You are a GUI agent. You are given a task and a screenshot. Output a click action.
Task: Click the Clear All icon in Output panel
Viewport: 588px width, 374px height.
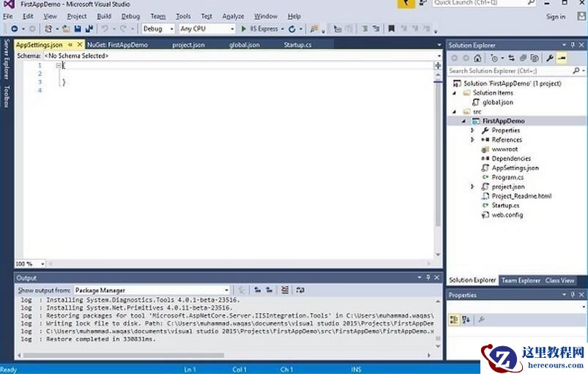pos(286,290)
